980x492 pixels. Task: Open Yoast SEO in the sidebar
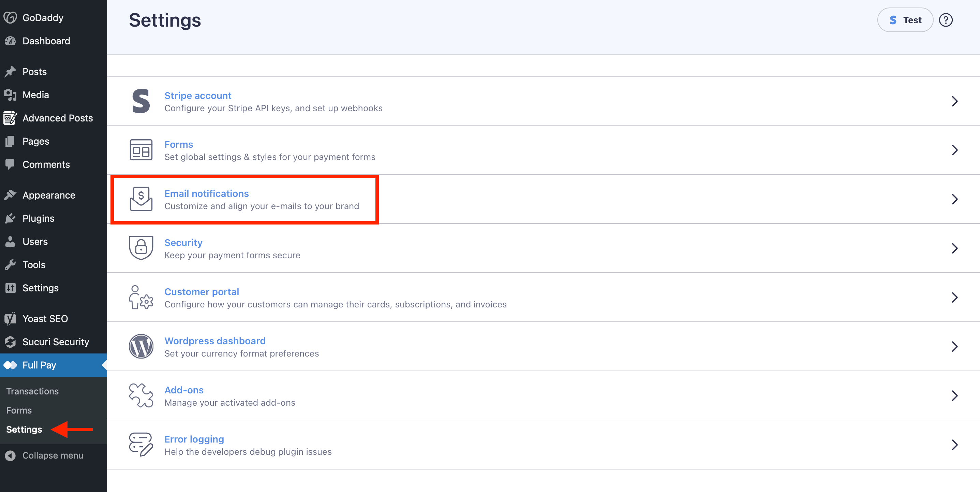pos(45,318)
